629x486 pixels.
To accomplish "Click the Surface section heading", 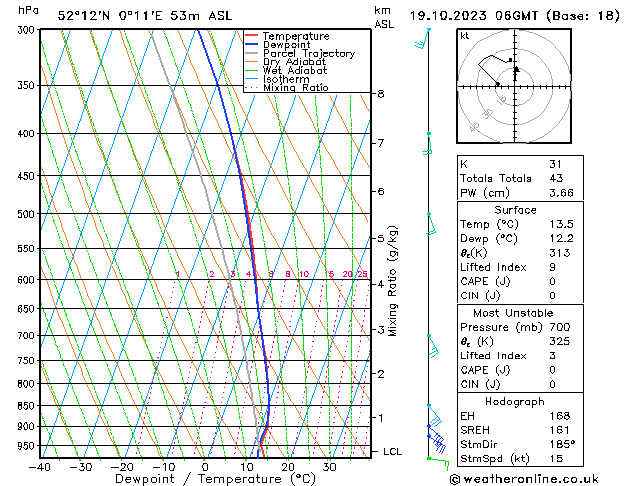I will [x=515, y=210].
